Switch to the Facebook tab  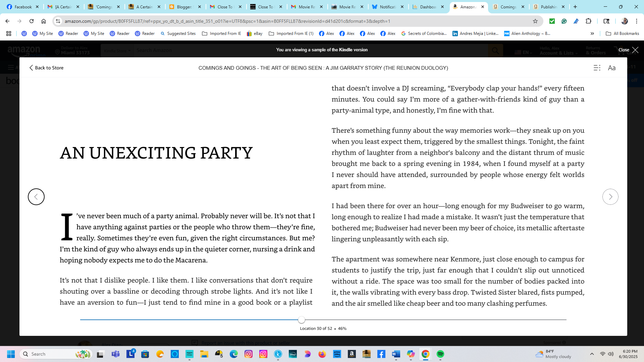click(x=23, y=7)
